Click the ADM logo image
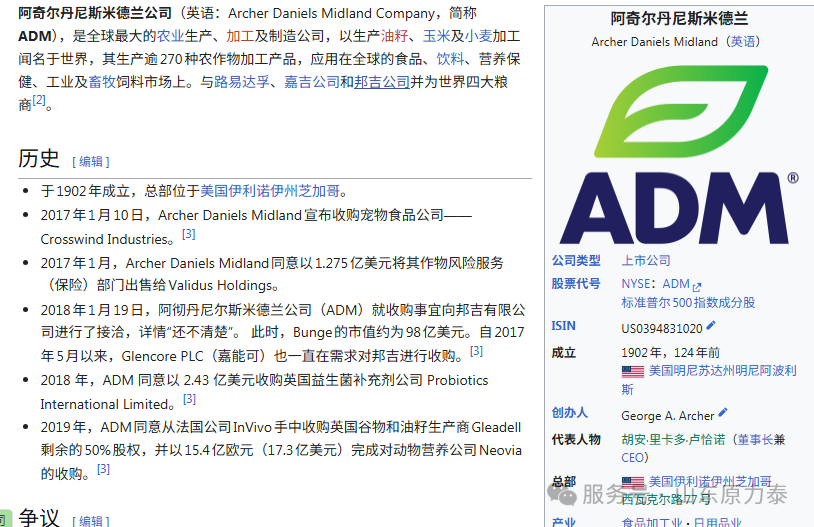Image resolution: width=814 pixels, height=527 pixels. coord(679,154)
